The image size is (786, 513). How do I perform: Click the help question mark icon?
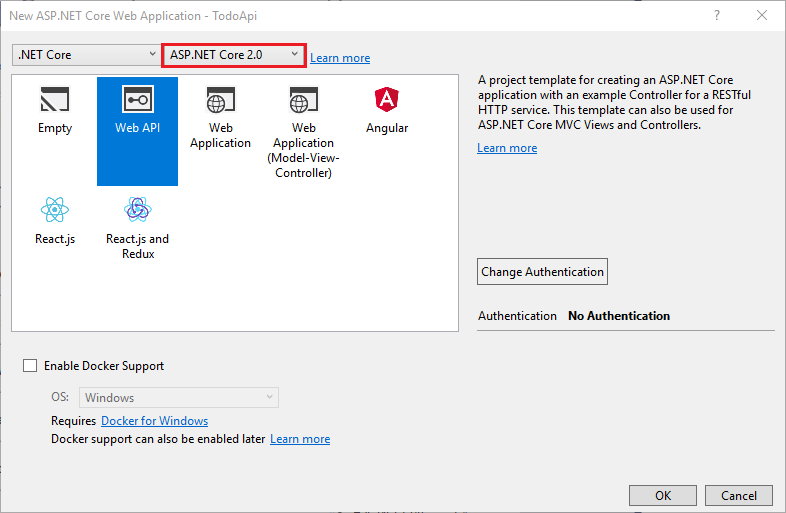point(716,16)
